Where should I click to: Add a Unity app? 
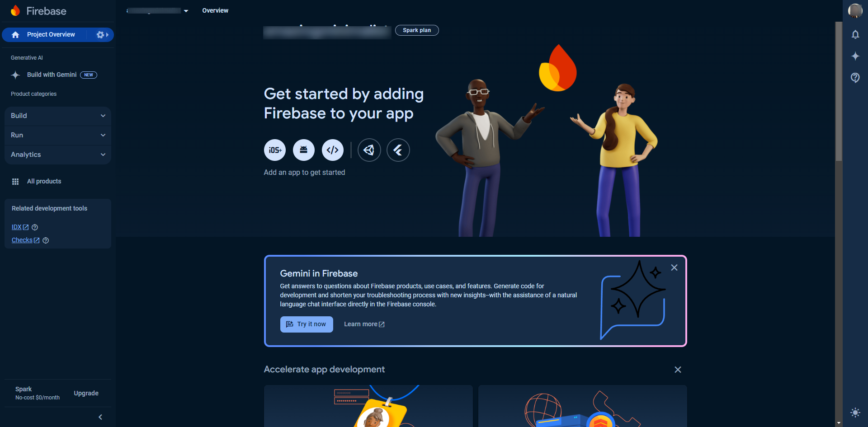369,150
